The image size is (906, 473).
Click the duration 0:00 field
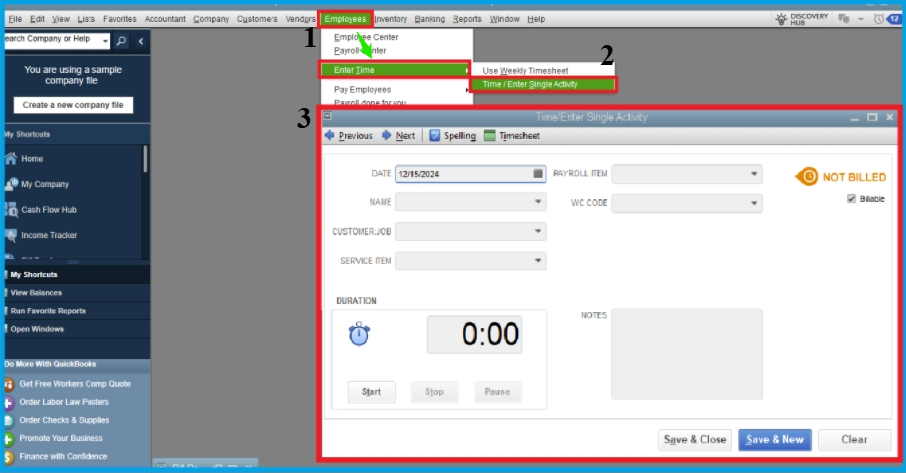tap(474, 334)
